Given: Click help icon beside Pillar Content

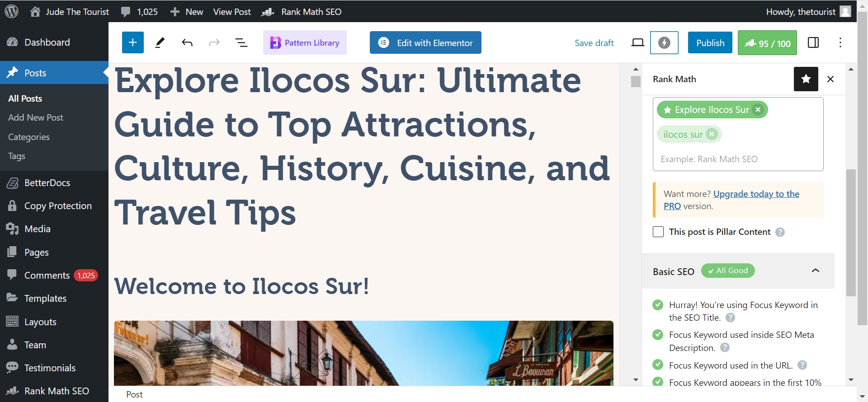Looking at the screenshot, I should point(780,232).
